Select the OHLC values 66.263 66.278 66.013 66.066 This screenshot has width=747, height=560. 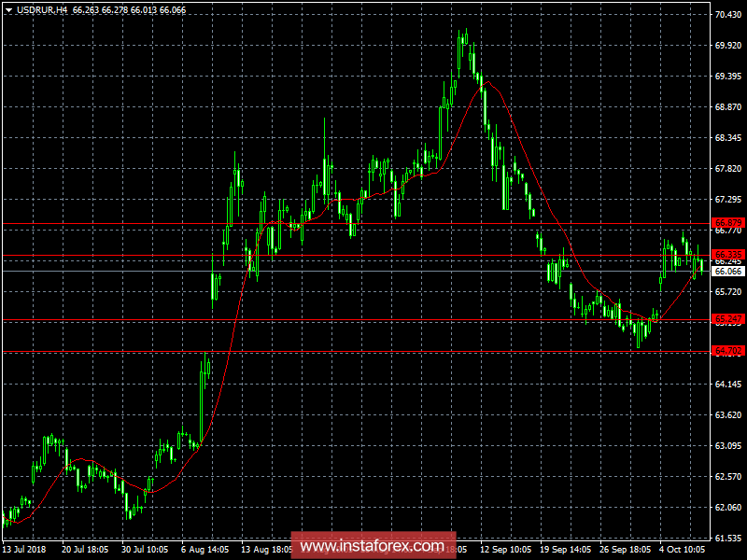point(129,10)
